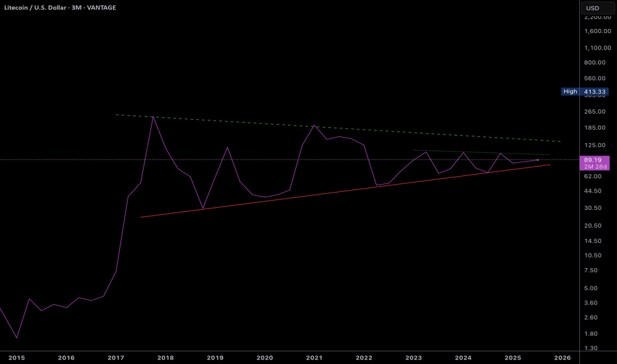Click the 14.50 price scale label

tap(593, 241)
